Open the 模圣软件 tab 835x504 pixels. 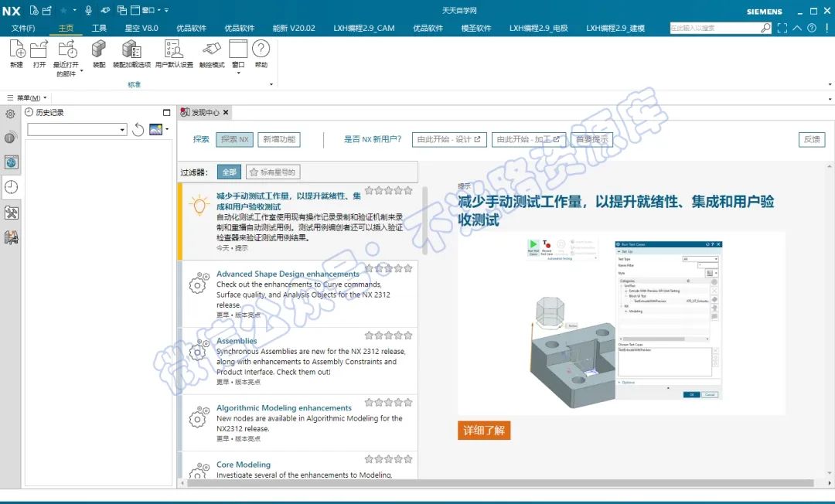click(476, 28)
